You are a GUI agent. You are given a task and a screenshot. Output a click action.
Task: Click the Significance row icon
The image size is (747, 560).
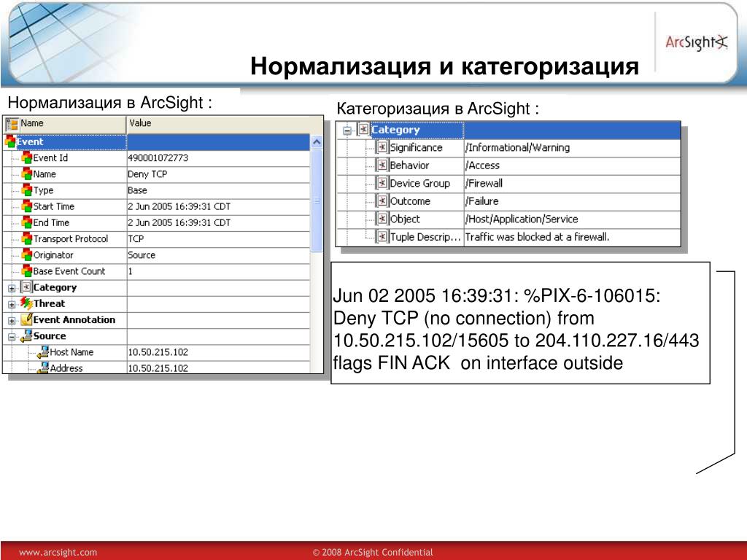click(382, 147)
